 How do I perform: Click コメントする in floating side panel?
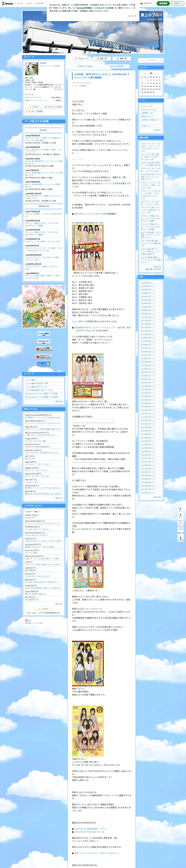[180, 521]
